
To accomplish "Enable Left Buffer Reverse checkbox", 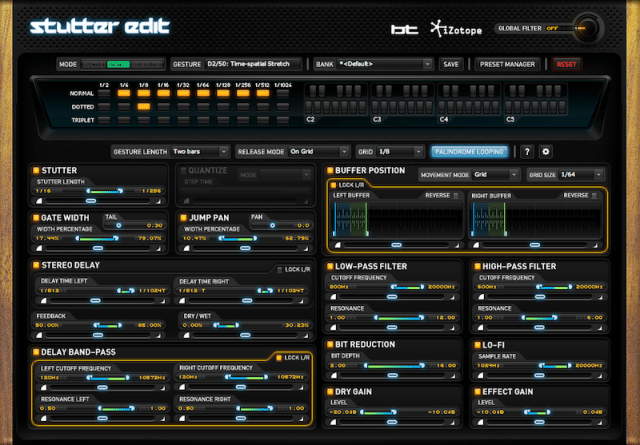I will point(456,196).
